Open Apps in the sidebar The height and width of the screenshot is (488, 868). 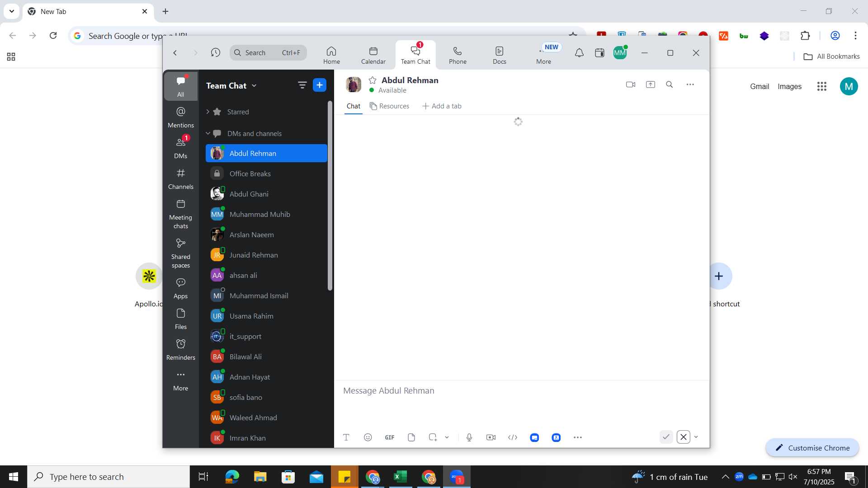180,288
